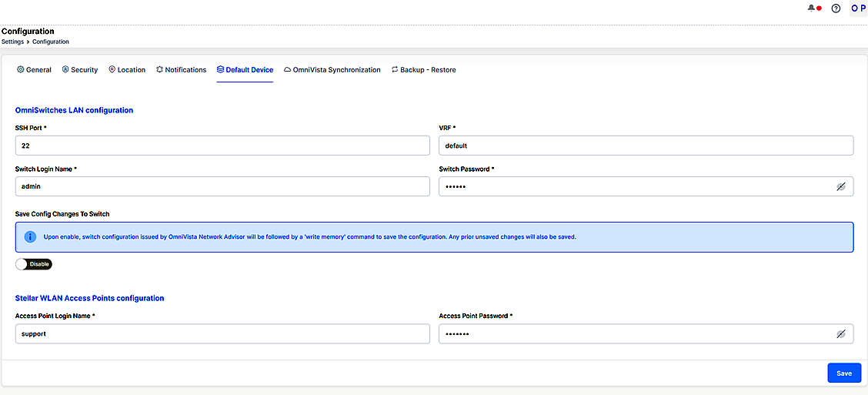Click the info icon in blue banner

tap(30, 237)
